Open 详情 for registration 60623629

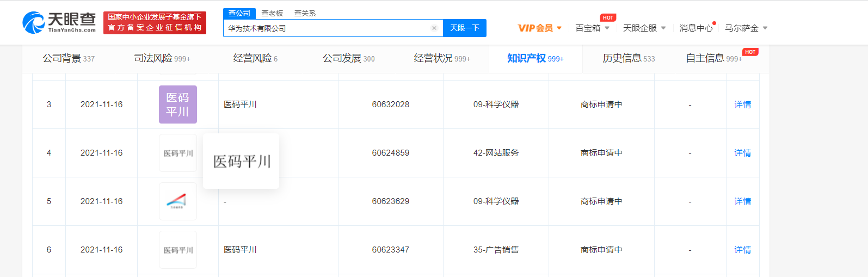(x=742, y=201)
